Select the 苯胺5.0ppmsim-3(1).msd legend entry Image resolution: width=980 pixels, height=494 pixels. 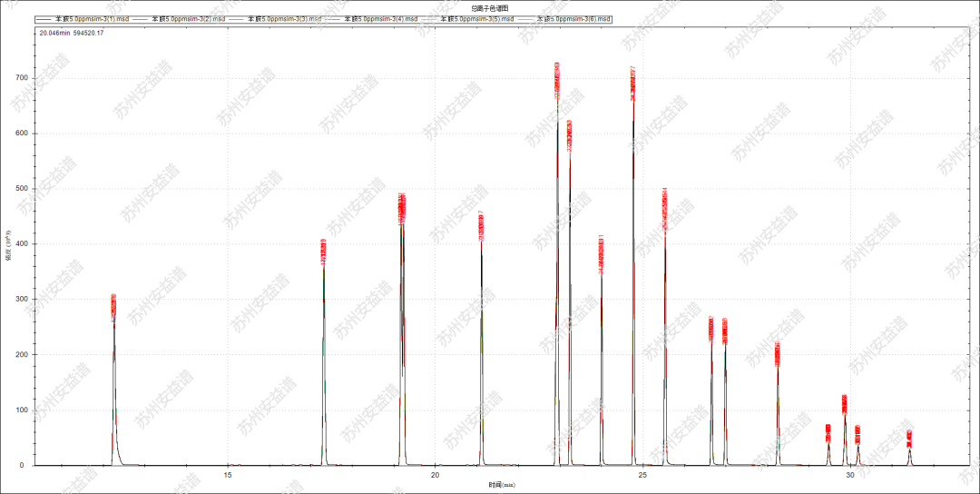pos(91,19)
